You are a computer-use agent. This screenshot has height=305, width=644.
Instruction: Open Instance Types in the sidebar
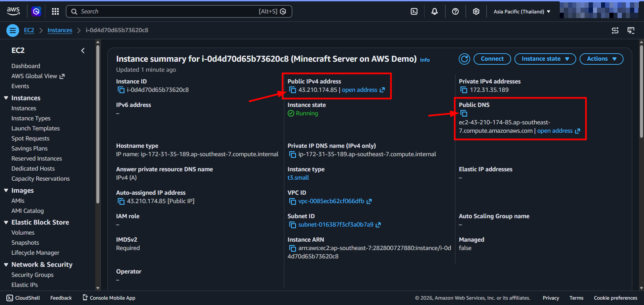[x=31, y=118]
